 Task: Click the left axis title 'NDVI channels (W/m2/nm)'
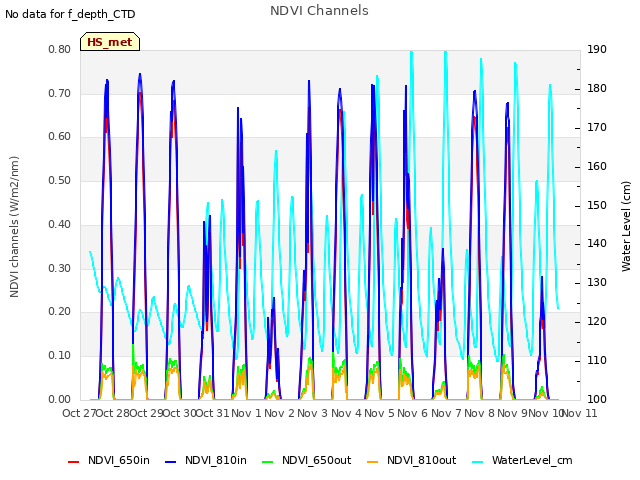14,227
